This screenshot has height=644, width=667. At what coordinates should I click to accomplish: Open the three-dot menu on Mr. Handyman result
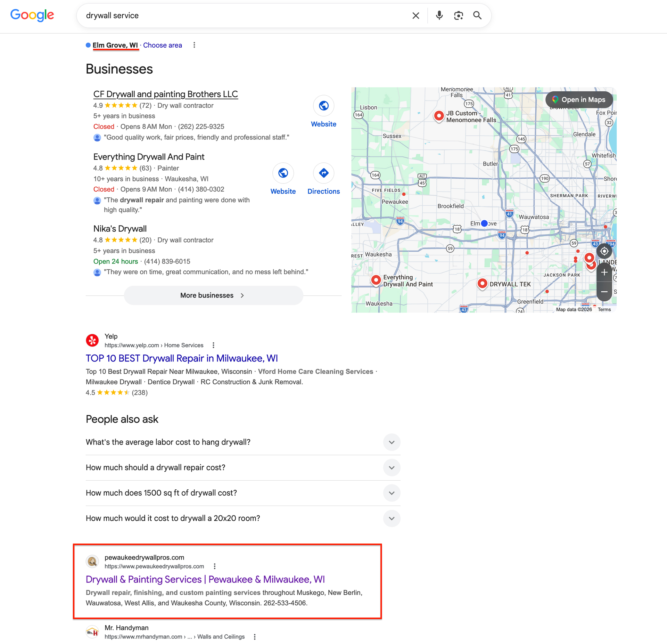pyautogui.click(x=255, y=637)
